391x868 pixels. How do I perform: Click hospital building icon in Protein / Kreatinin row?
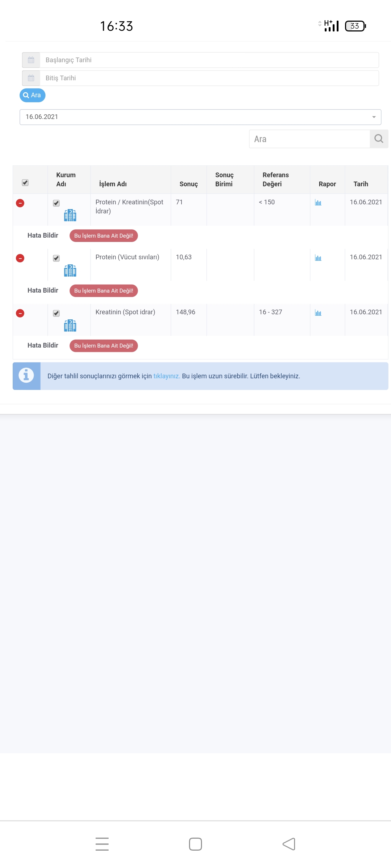(x=70, y=215)
